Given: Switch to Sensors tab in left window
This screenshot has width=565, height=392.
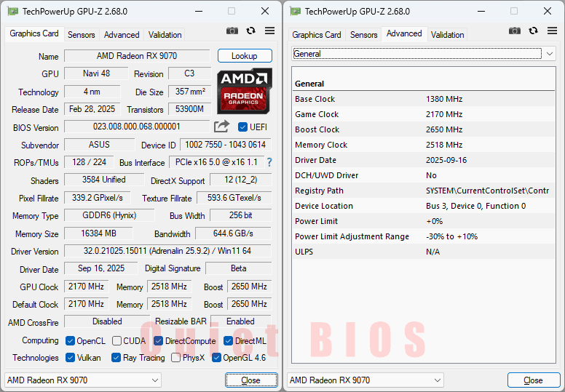Looking at the screenshot, I should (82, 35).
